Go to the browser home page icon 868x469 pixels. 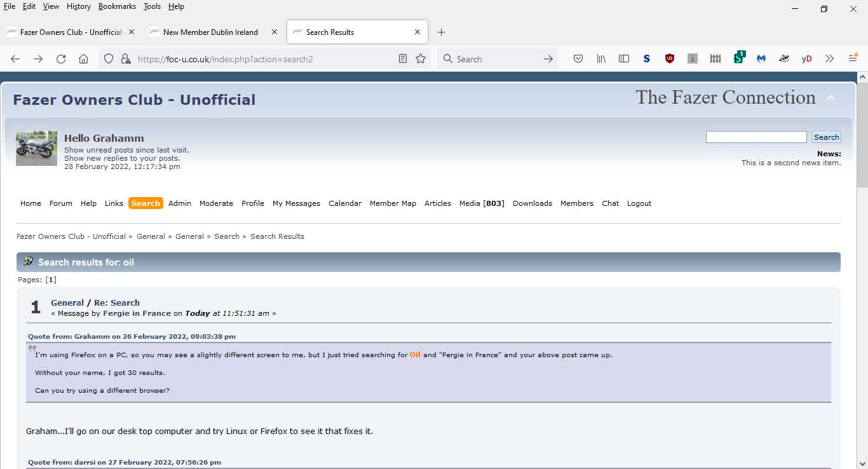(83, 59)
